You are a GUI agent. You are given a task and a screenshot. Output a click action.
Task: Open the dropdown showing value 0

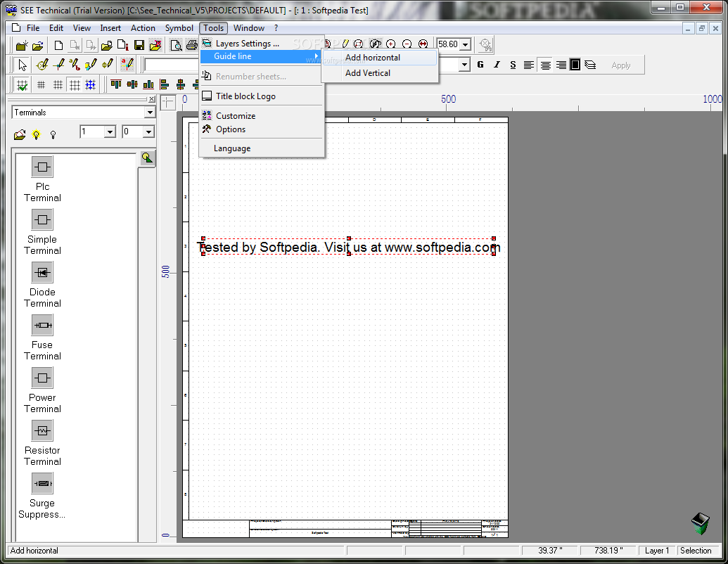pos(148,132)
